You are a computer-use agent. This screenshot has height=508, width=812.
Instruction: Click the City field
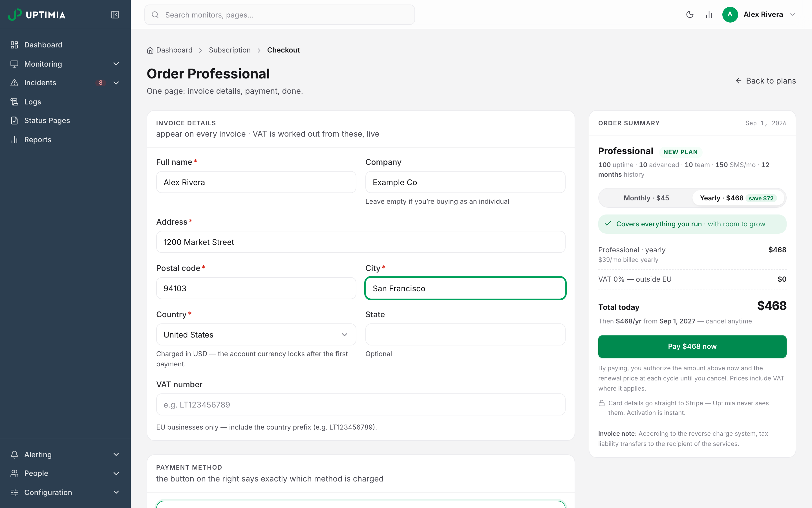point(465,288)
